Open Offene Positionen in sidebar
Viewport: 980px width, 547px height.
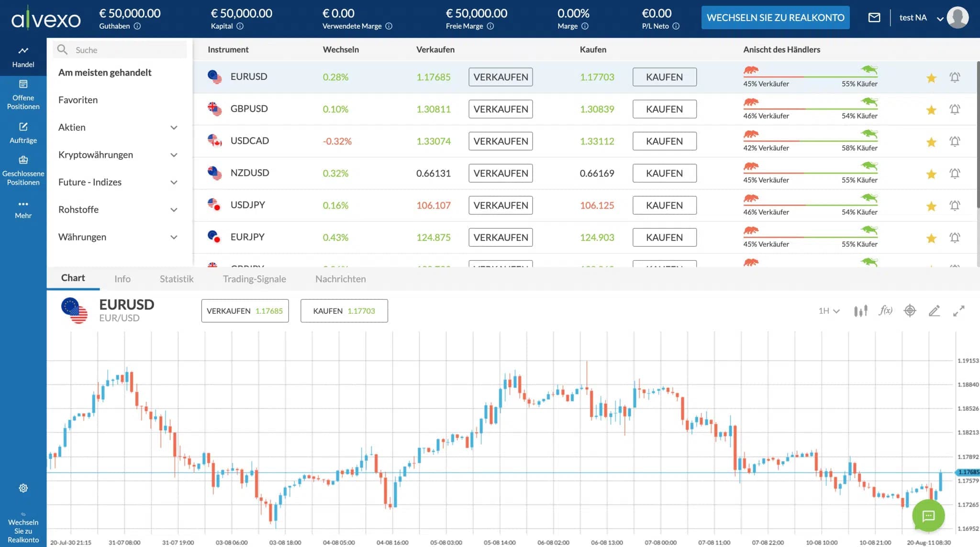click(23, 95)
